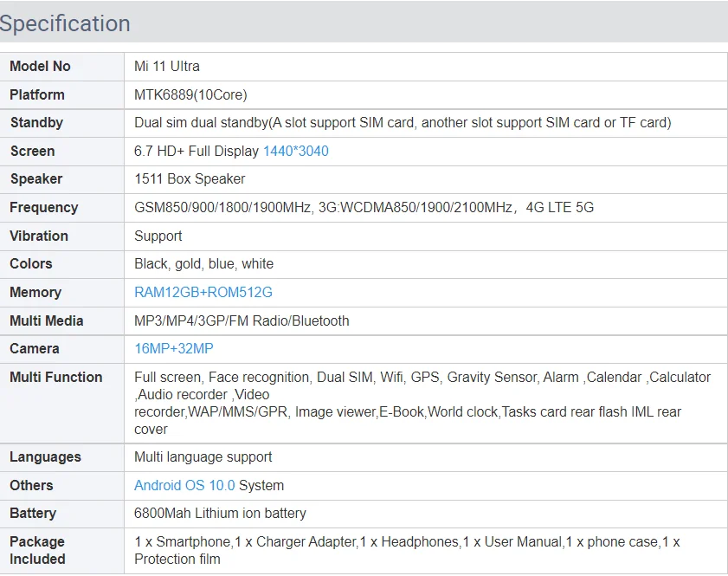The width and height of the screenshot is (728, 576).
Task: Select the Package Included row label
Action: pos(37,550)
